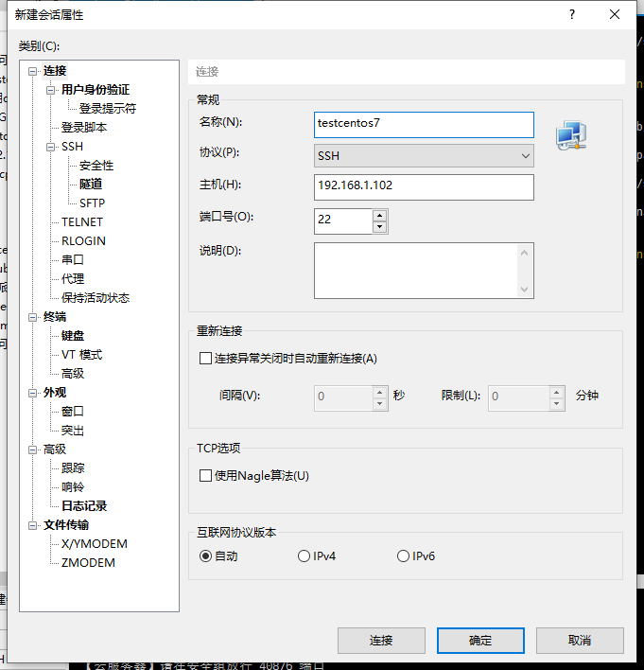
Task: Close the 新建会话属性 dialog
Action: pyautogui.click(x=615, y=14)
